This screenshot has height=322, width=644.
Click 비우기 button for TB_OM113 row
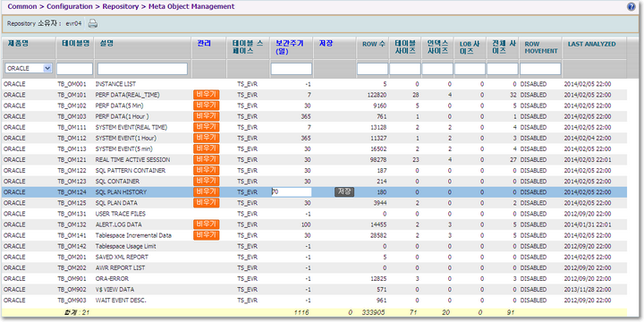pos(207,148)
